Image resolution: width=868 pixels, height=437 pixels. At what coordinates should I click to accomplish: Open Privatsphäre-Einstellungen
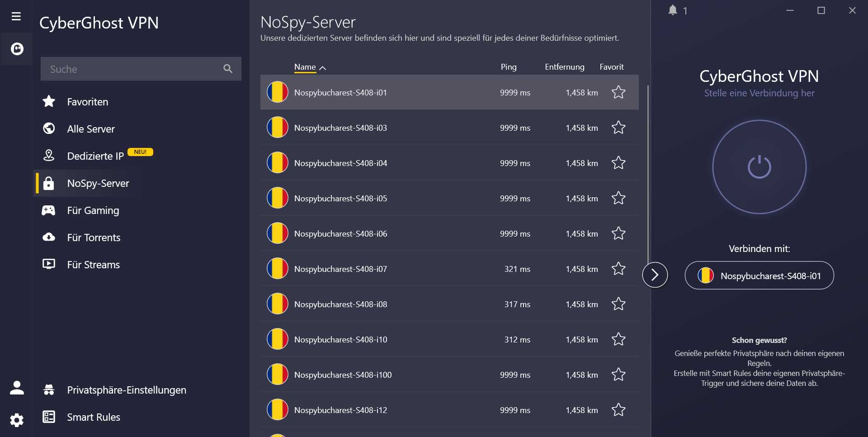point(126,390)
